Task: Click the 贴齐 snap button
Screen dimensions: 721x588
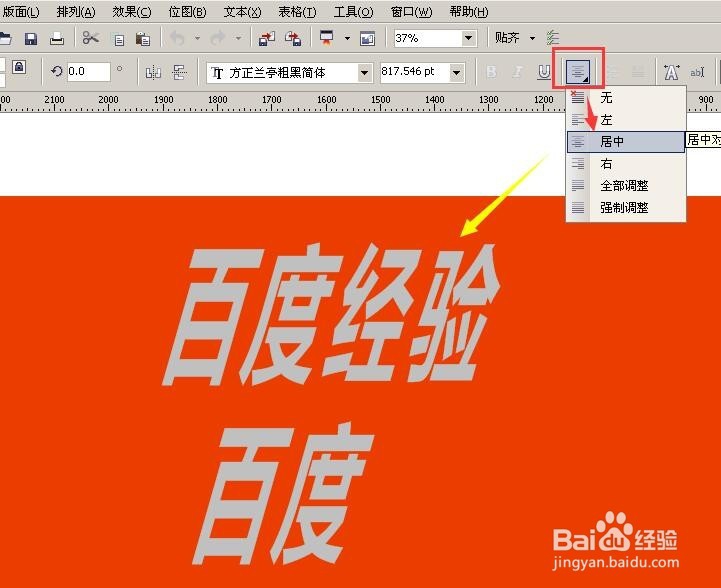Action: click(x=507, y=38)
